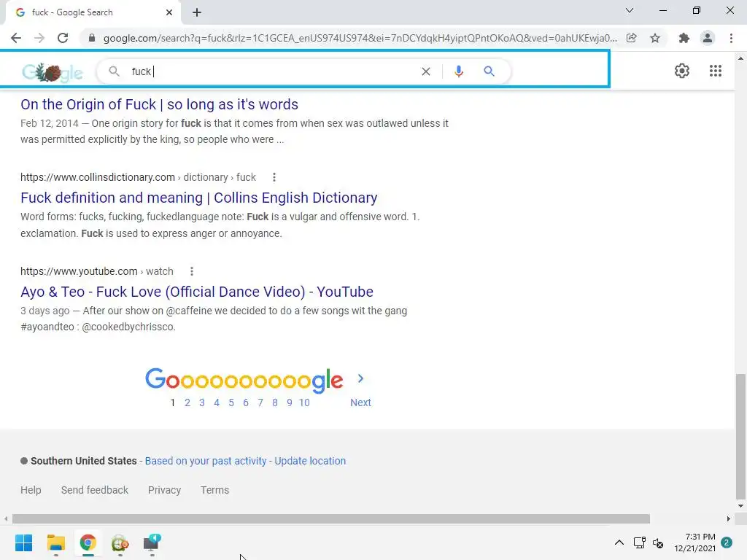Open the Google apps grid
Screen dimensions: 747x560
(716, 71)
